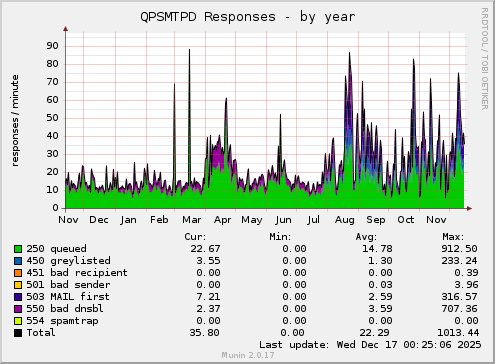This screenshot has height=364, width=495.
Task: Click the 'Jun' x-axis month label
Action: [x=283, y=220]
